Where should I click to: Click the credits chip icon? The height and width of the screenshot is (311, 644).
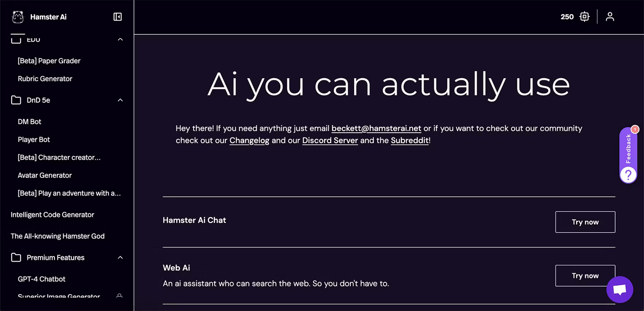coord(584,17)
